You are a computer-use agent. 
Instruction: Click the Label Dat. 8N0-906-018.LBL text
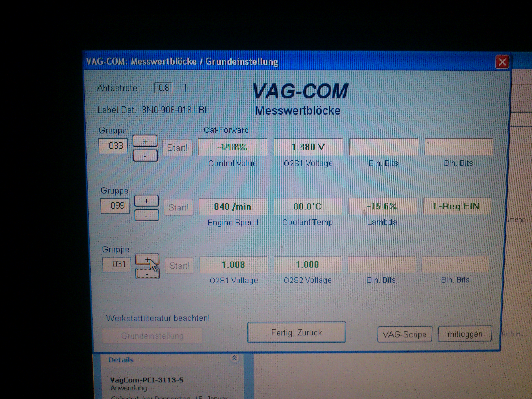pyautogui.click(x=153, y=110)
